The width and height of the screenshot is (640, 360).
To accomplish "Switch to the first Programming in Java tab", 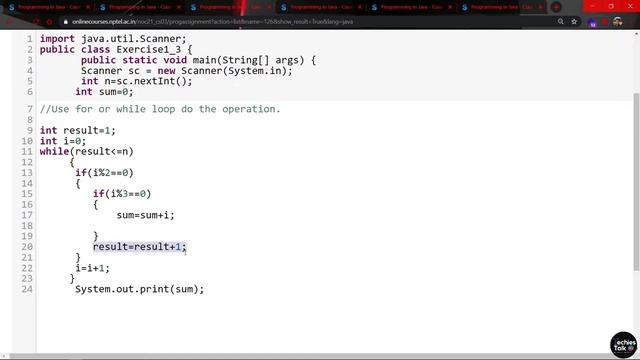I will 48,7.
